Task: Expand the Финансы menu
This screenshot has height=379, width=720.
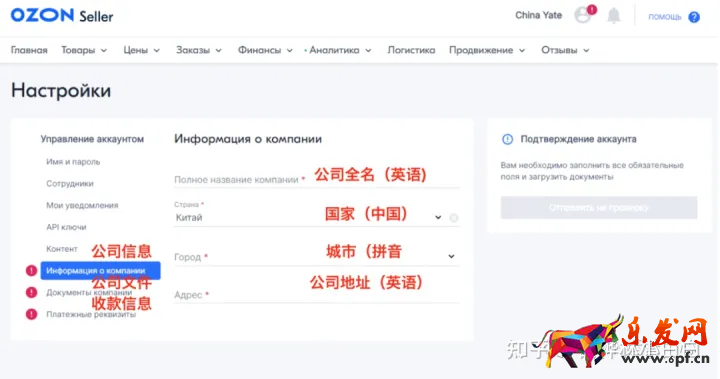Action: click(x=265, y=50)
